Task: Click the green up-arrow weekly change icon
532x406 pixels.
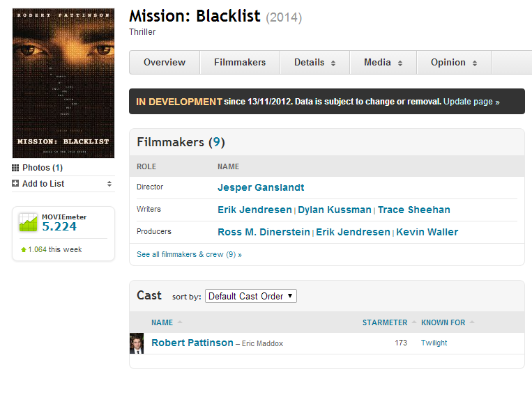Action: (24, 250)
